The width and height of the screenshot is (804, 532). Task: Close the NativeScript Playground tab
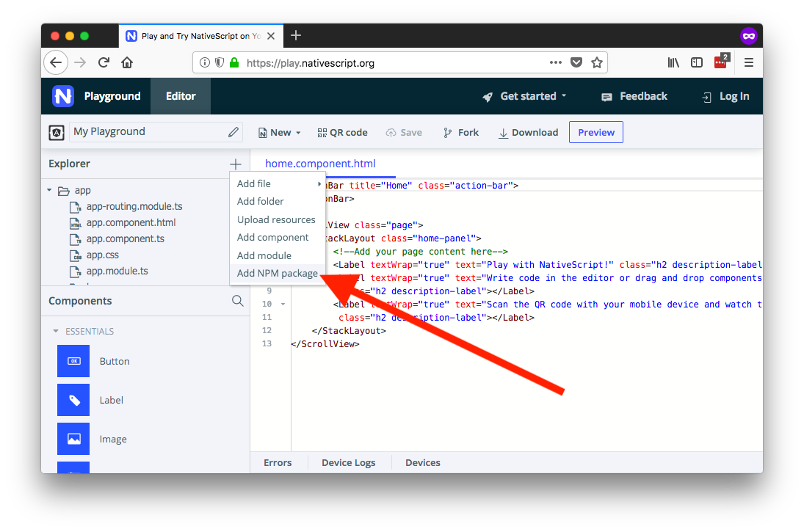[x=271, y=36]
